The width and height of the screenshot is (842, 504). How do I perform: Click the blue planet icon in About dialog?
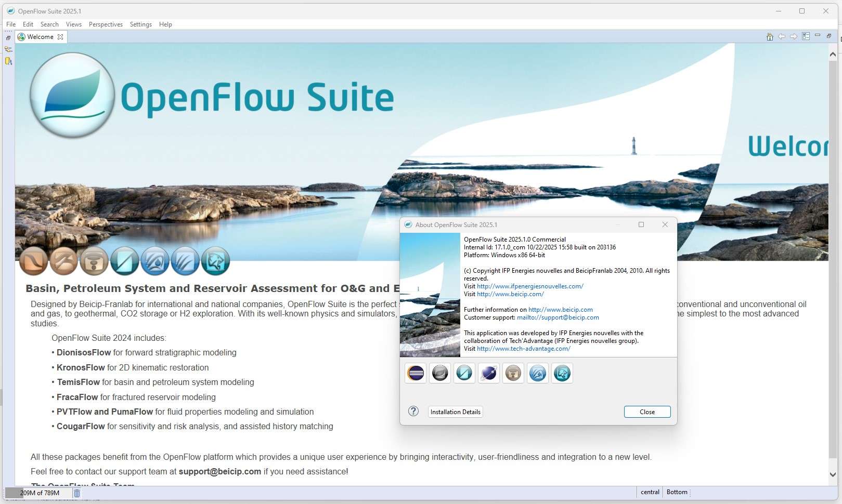point(489,373)
